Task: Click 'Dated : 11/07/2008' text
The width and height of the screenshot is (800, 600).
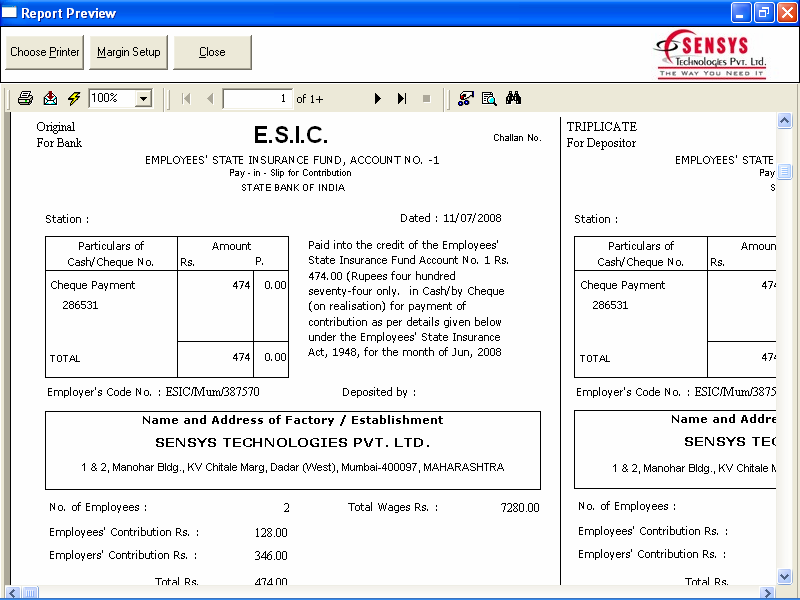Action: [451, 218]
